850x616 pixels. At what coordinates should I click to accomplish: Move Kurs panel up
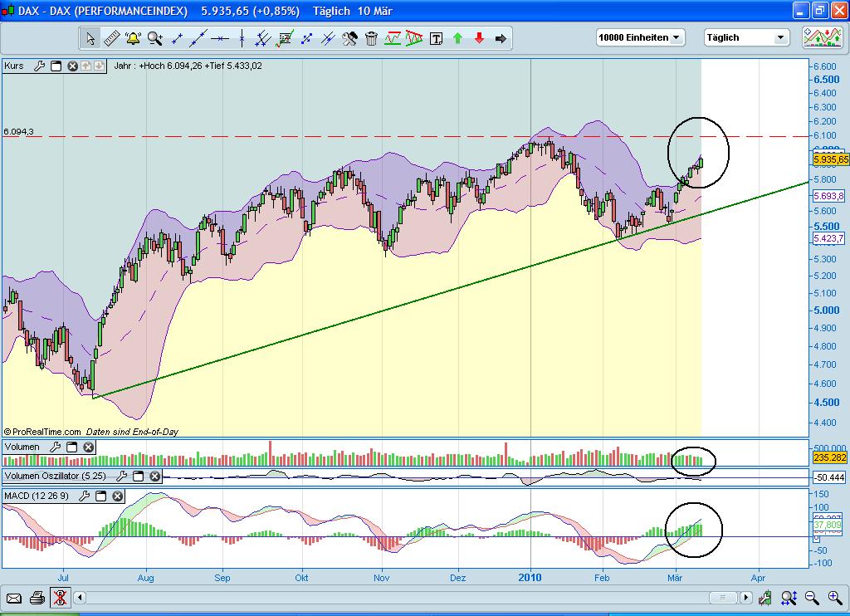86,66
